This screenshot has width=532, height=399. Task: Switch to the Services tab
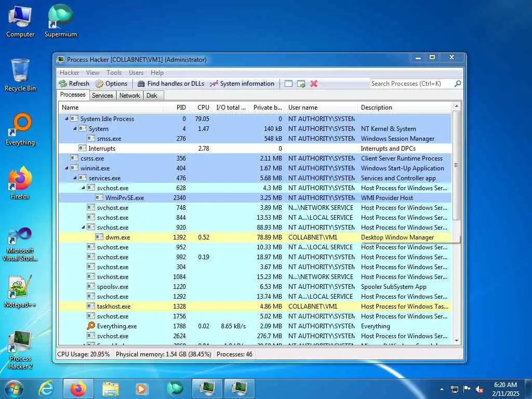102,96
